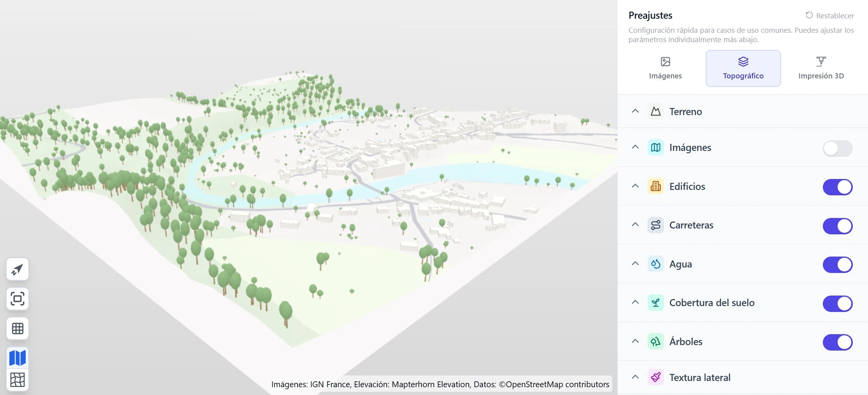Select the wireframe mesh view icon
Screen dimensions: 868x395
(18, 379)
